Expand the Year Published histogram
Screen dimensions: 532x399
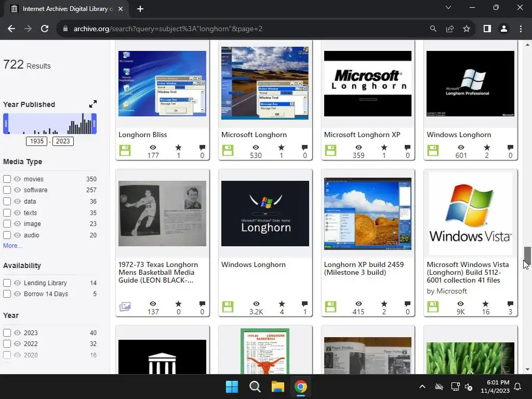click(x=93, y=104)
